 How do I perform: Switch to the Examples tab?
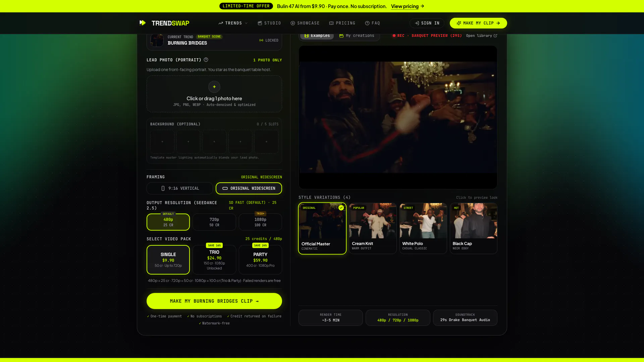pyautogui.click(x=317, y=36)
